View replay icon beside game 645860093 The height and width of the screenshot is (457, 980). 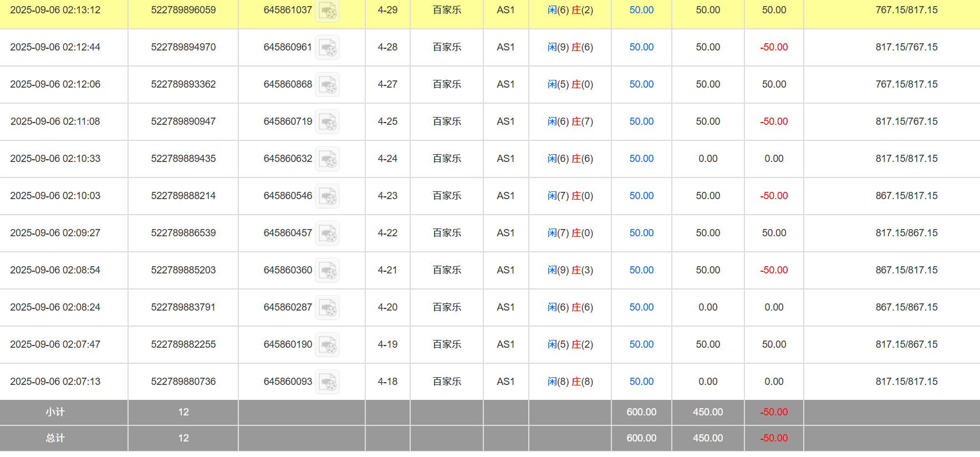327,382
